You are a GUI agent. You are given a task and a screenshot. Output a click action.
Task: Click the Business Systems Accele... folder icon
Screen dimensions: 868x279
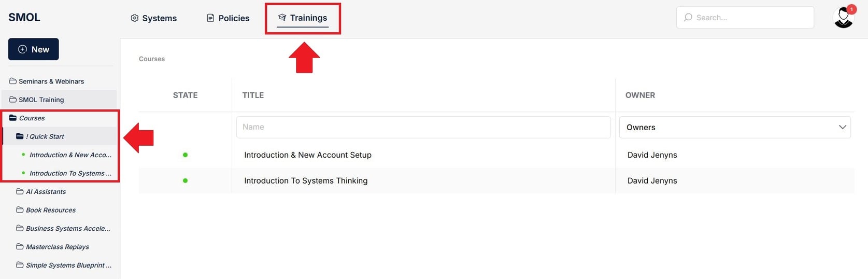pos(20,228)
